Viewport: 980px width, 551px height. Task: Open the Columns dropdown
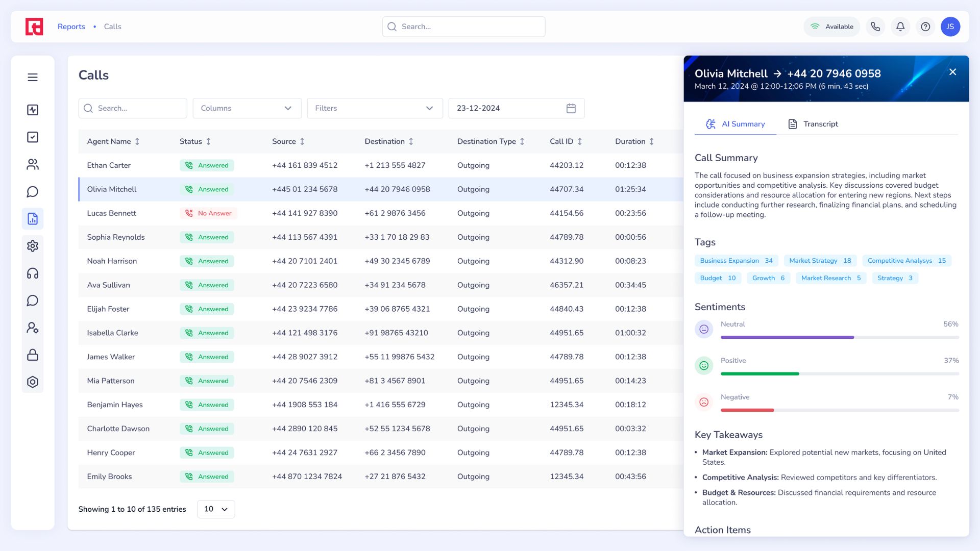point(247,108)
